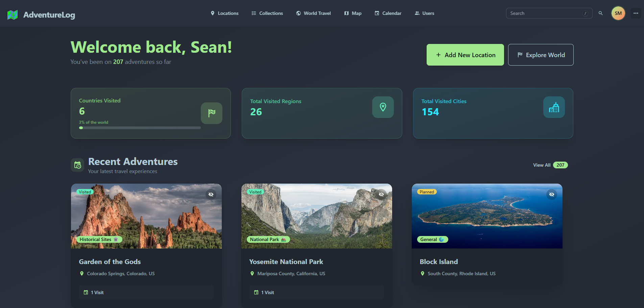Click the location pin beside Colorado Springs
644x308 pixels.
(x=81, y=274)
